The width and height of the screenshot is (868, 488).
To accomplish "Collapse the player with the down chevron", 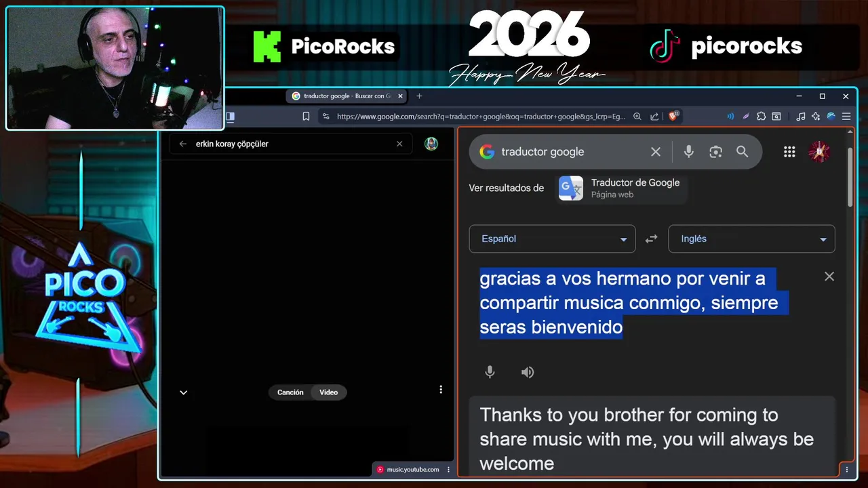I will pyautogui.click(x=183, y=392).
